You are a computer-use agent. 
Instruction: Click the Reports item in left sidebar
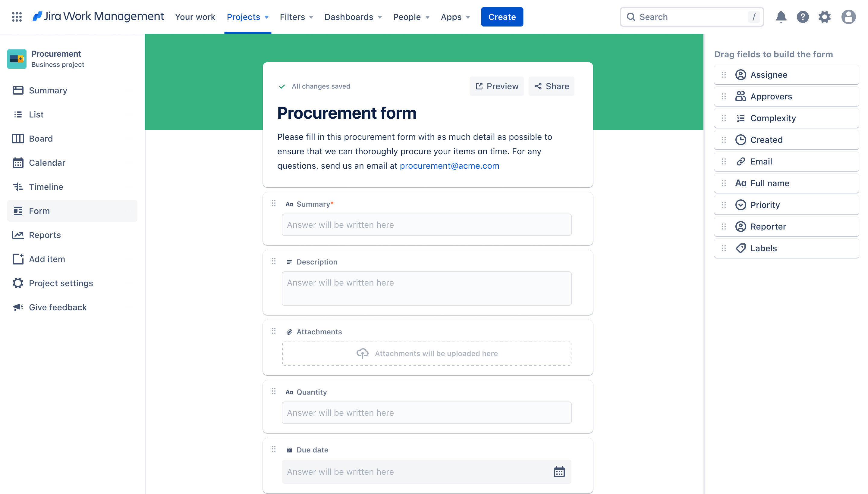45,235
